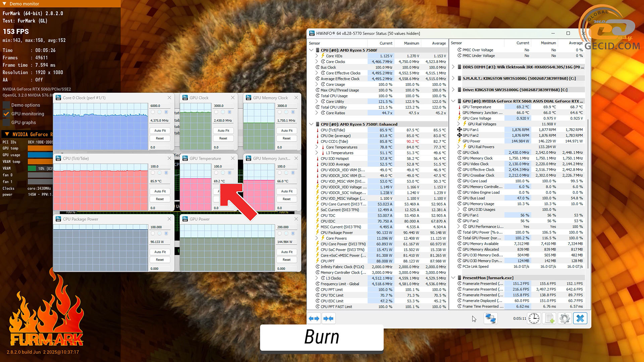The image size is (644, 362).
Task: Start logging with the sheet plus icon
Action: [x=549, y=318]
